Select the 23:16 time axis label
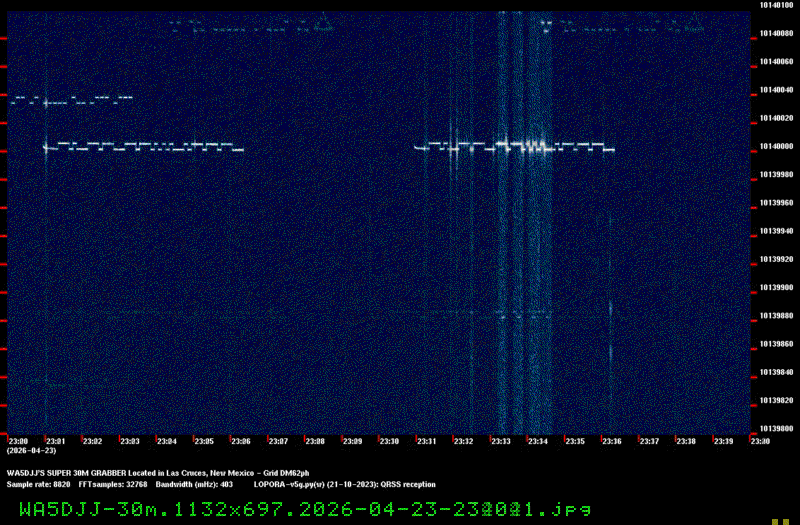Screen dimensions: 800x525 [x=612, y=441]
